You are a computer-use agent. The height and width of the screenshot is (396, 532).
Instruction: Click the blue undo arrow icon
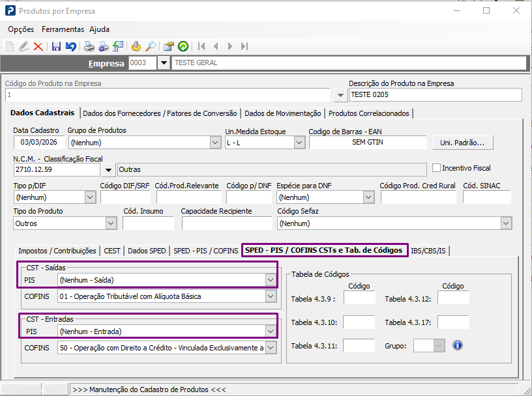[70, 46]
